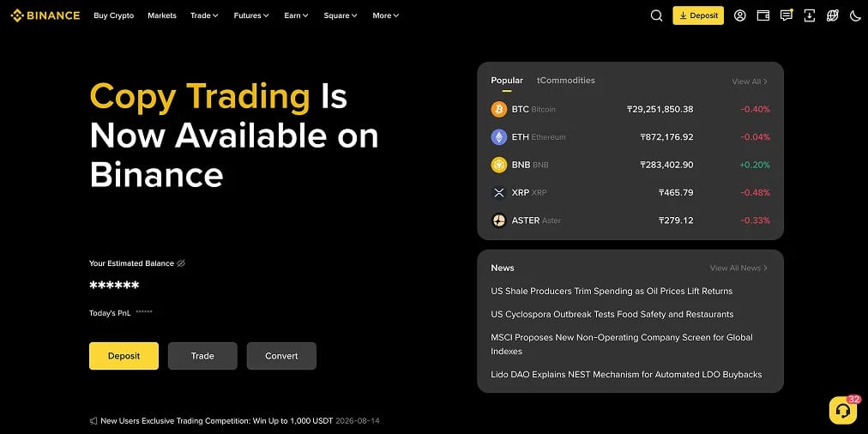Expand the Square menu
Viewport: 868px width, 434px height.
pos(341,15)
